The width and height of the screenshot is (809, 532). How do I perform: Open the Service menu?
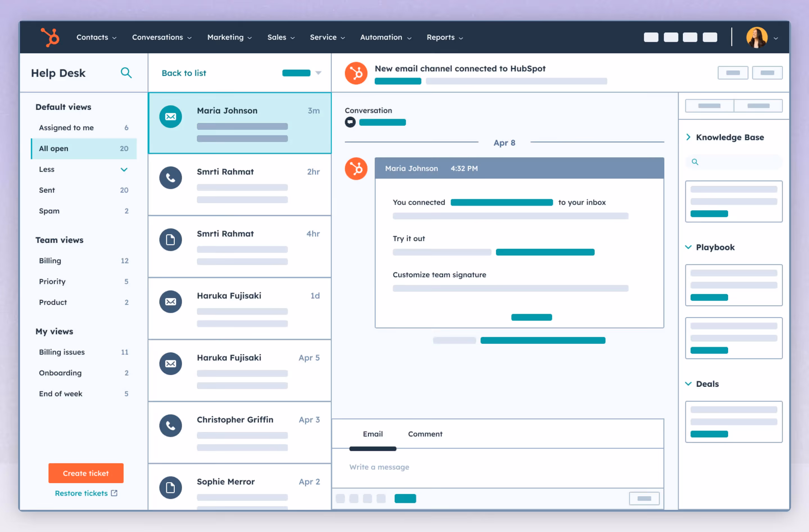point(327,37)
